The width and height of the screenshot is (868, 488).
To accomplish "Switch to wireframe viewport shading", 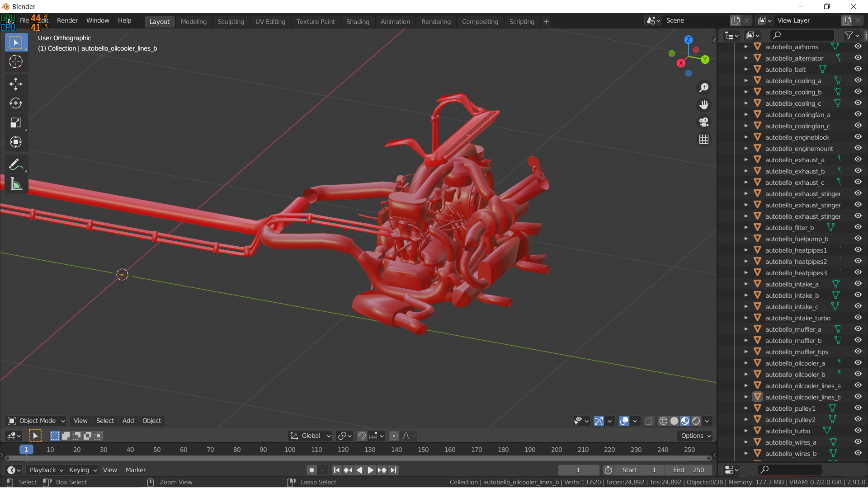I will click(x=663, y=421).
